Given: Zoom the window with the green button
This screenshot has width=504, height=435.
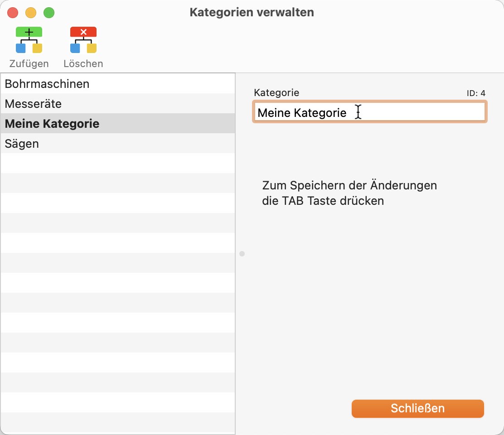Looking at the screenshot, I should (x=49, y=13).
